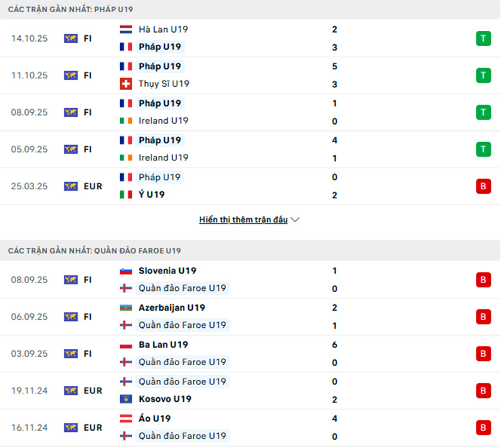The height and width of the screenshot is (448, 501).
Task: Click the Slovenia flag beside Slovenia U19
Action: [x=126, y=271]
